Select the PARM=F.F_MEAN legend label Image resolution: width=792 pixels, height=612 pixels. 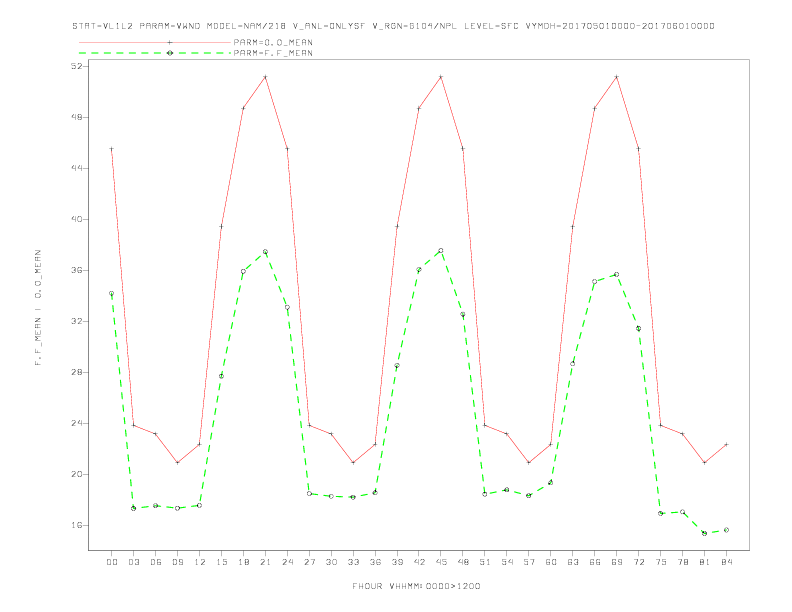click(273, 53)
